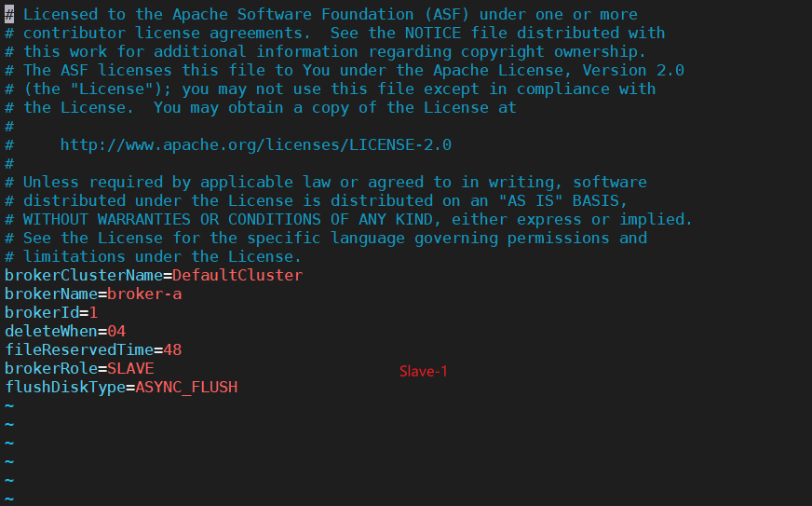This screenshot has width=812, height=506.
Task: Click the first tilde empty-line marker
Action: point(9,406)
